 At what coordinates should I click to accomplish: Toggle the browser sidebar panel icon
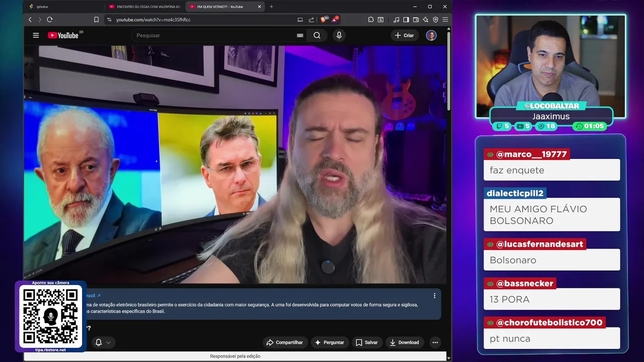coord(406,20)
